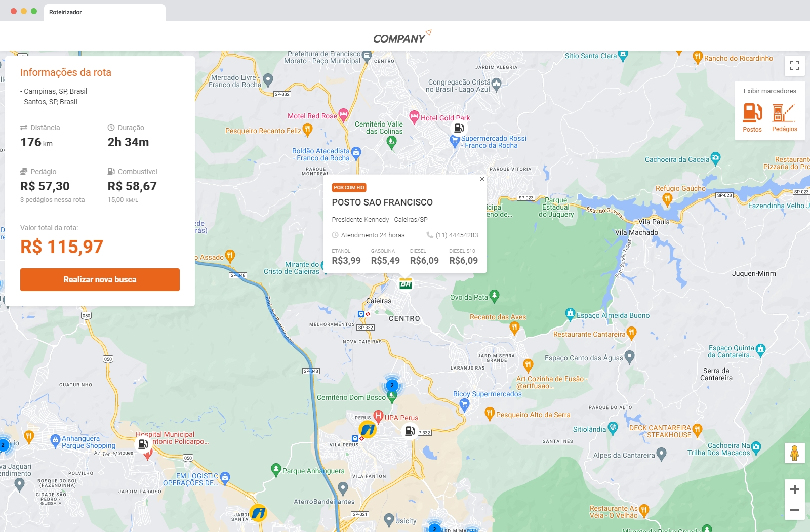
Task: Click Etanol price R$3,99
Action: pyautogui.click(x=346, y=261)
